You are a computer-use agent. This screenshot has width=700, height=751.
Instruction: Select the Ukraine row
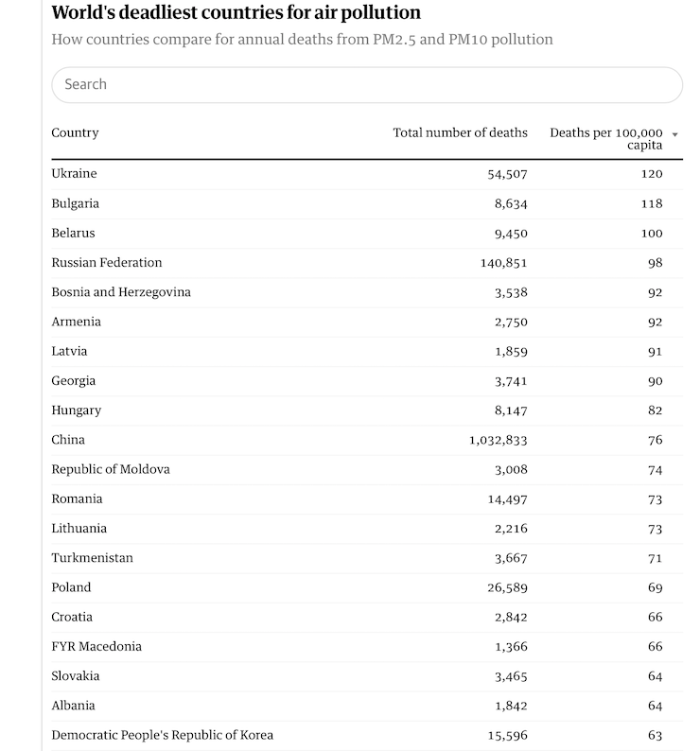pos(367,174)
